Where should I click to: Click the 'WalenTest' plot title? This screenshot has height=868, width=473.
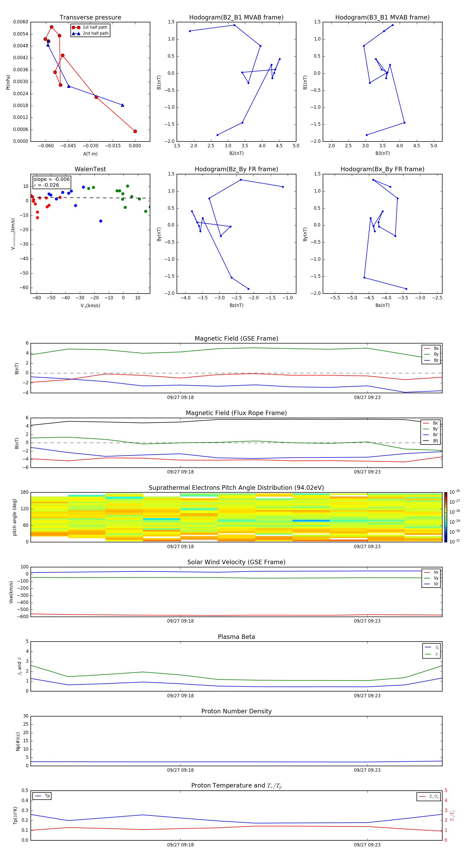[90, 169]
